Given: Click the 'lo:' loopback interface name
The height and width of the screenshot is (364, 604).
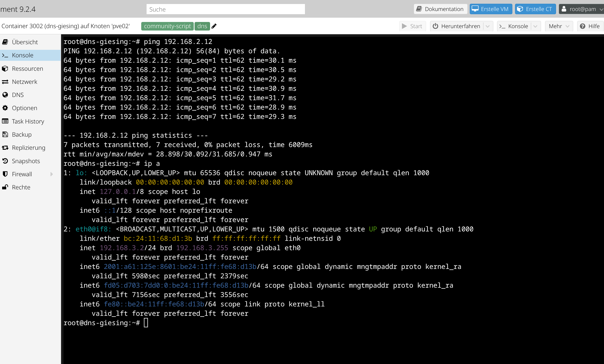Looking at the screenshot, I should (81, 173).
